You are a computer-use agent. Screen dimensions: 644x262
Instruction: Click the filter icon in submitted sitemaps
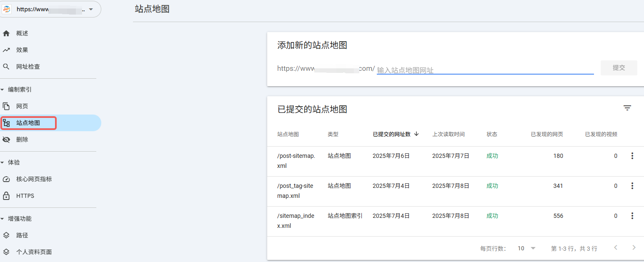tap(627, 108)
